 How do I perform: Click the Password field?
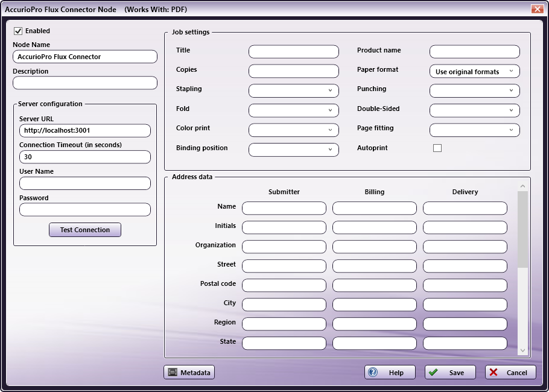pos(85,210)
